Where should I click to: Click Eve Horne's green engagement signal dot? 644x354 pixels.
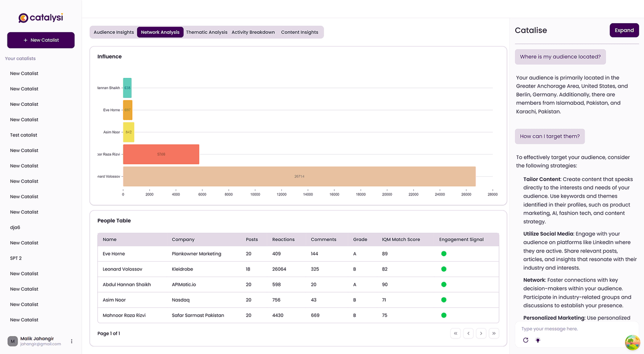point(444,254)
